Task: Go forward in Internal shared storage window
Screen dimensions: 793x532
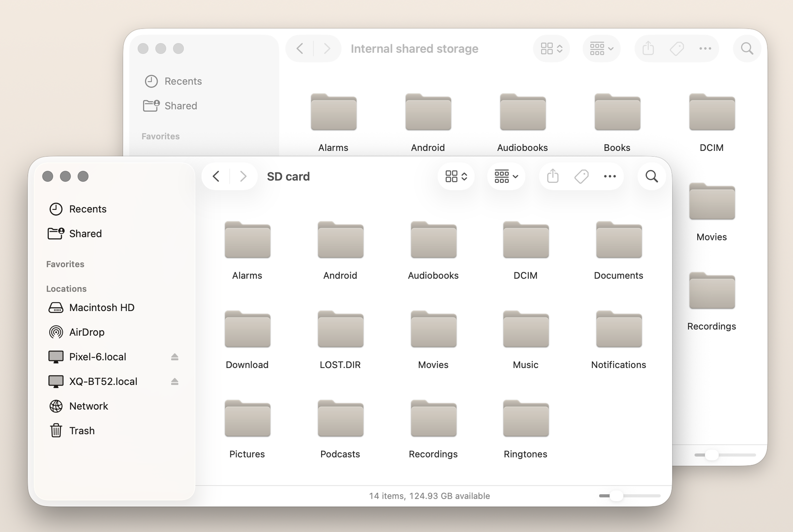Action: [327, 48]
